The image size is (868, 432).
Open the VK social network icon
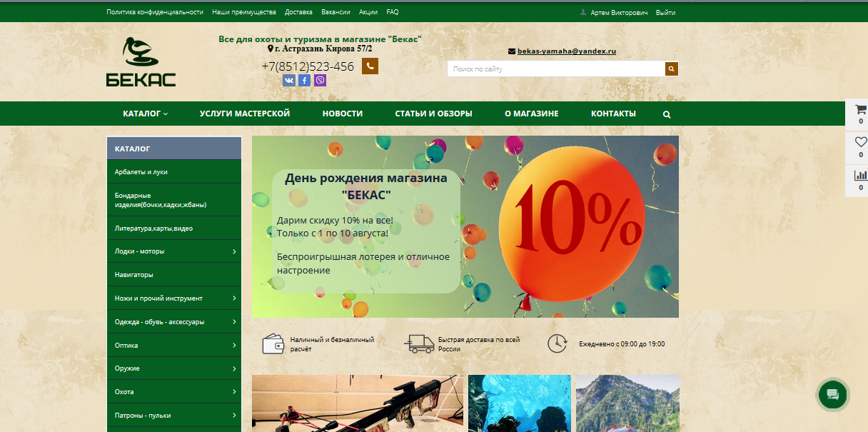(x=288, y=81)
